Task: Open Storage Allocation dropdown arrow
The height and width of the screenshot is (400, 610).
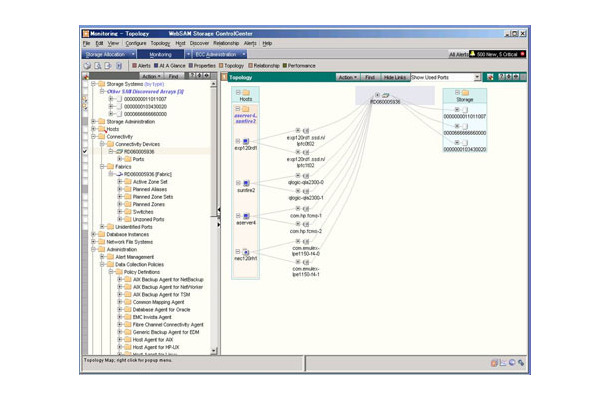Action: click(133, 54)
